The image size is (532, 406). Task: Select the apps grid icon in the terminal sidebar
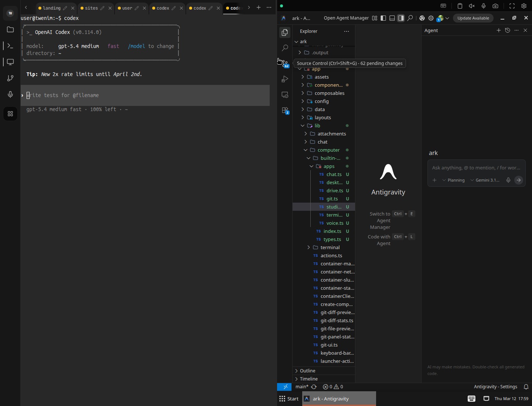click(x=10, y=114)
